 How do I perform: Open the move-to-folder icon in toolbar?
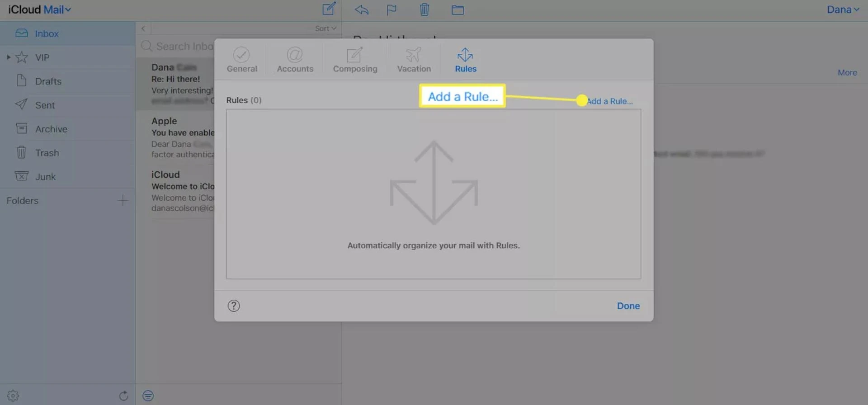point(458,10)
